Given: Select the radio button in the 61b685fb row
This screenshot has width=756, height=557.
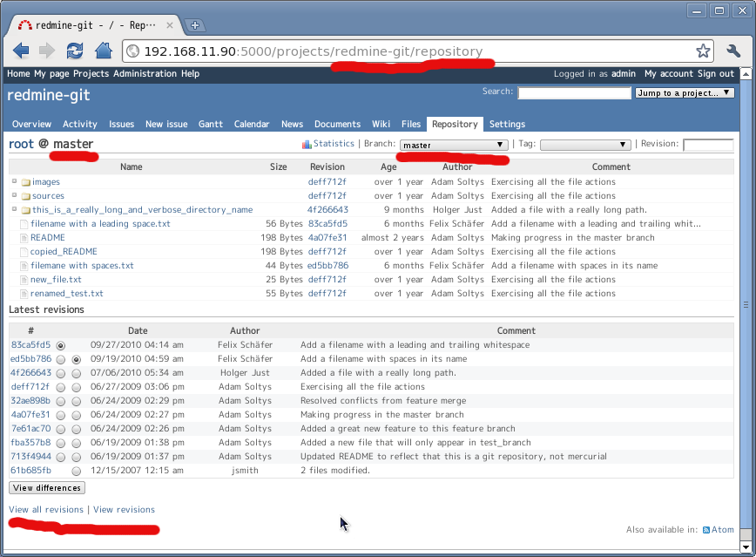Looking at the screenshot, I should [x=76, y=471].
